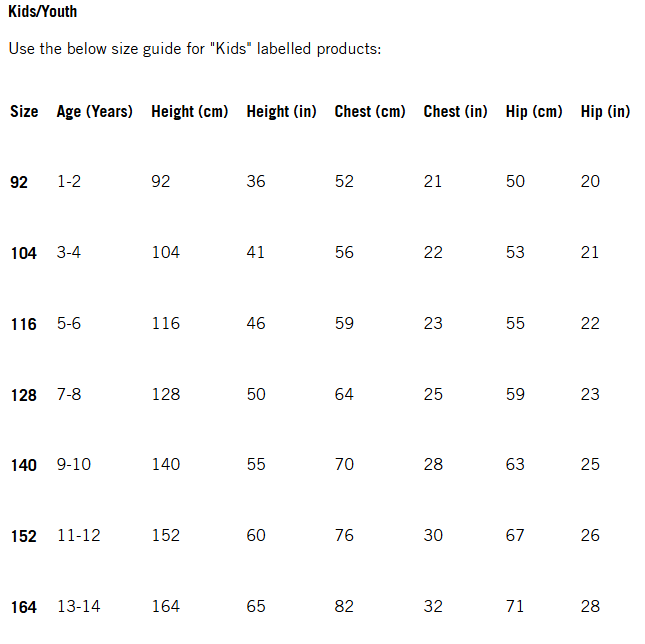Viewport: 645px width, 644px height.
Task: Click the "Kids/Youth" heading
Action: [42, 12]
